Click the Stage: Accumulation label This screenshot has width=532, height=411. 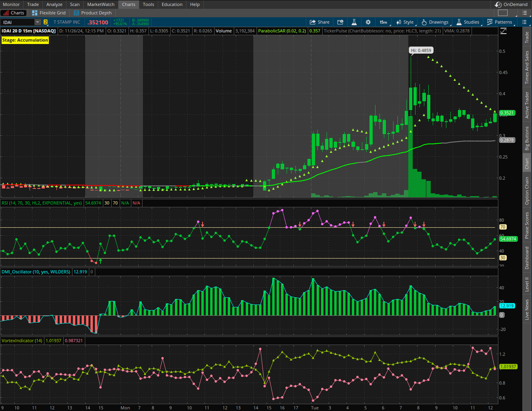(25, 40)
